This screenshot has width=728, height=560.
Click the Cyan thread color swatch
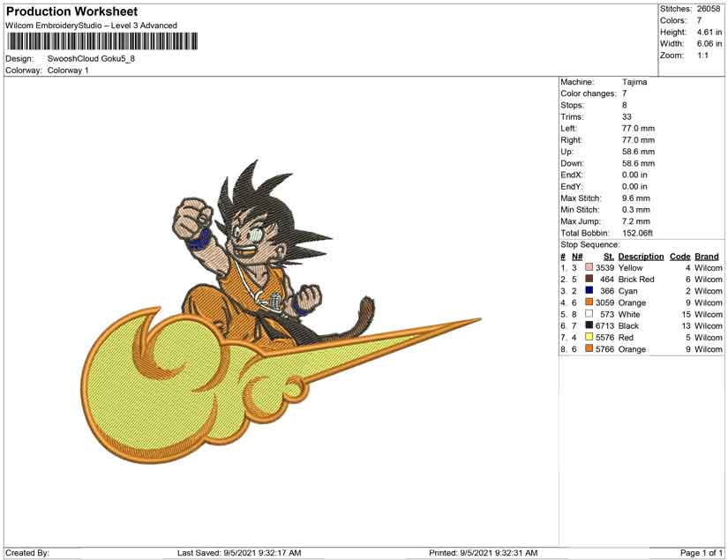click(x=589, y=291)
